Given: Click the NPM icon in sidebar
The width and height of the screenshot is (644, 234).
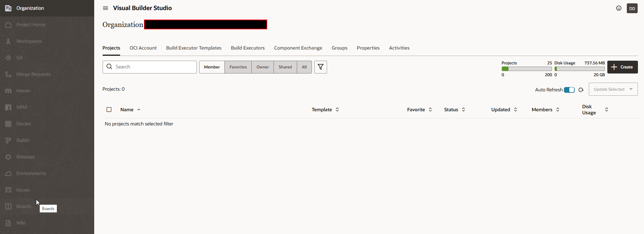Looking at the screenshot, I should pyautogui.click(x=8, y=107).
